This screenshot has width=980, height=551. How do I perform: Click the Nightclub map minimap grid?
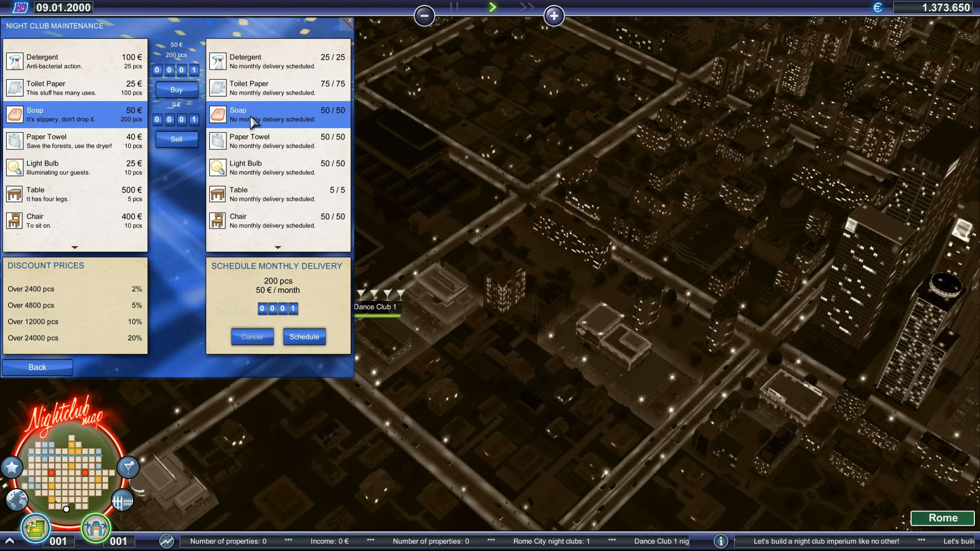[x=69, y=472]
